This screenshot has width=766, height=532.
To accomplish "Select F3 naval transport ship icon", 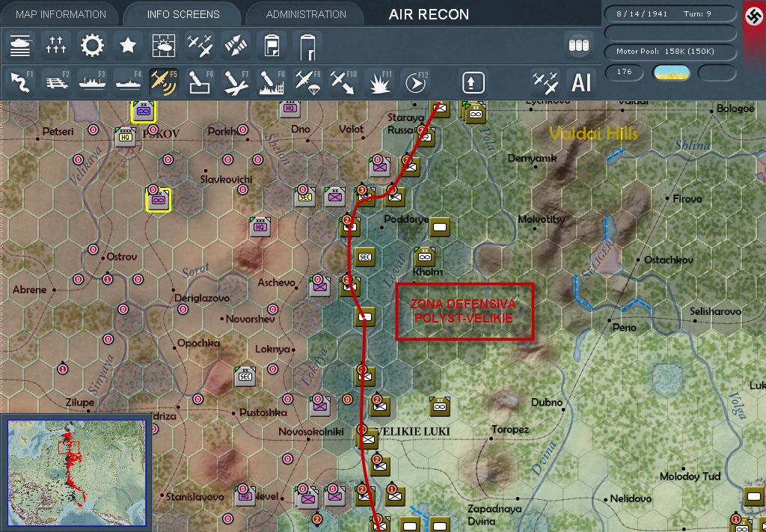I will (x=92, y=82).
